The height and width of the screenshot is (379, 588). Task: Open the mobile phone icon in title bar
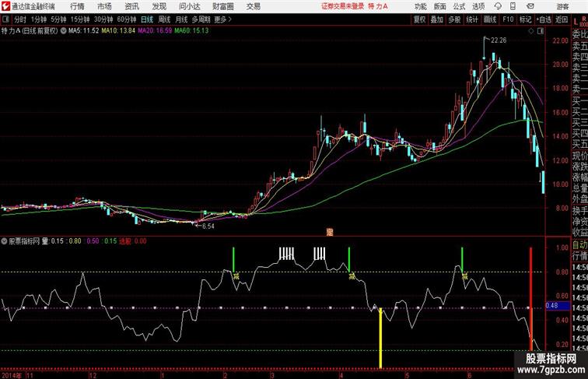[513, 6]
